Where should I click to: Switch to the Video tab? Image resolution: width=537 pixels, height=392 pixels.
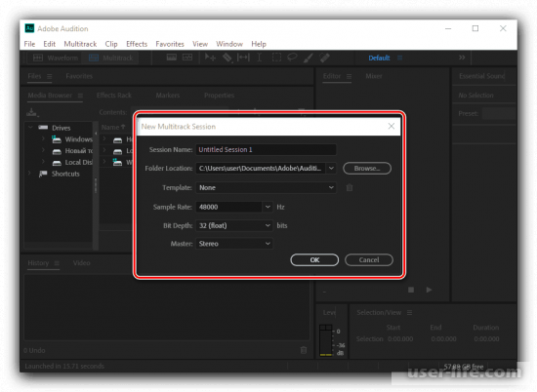point(81,262)
